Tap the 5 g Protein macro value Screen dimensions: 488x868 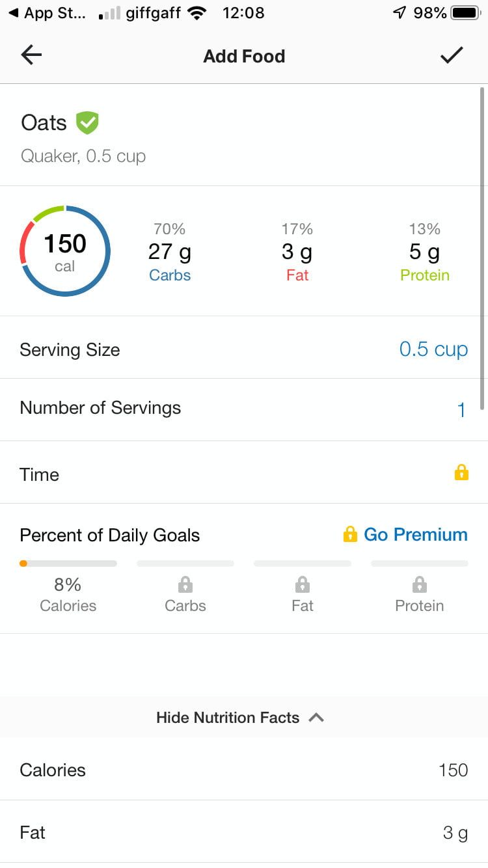424,252
